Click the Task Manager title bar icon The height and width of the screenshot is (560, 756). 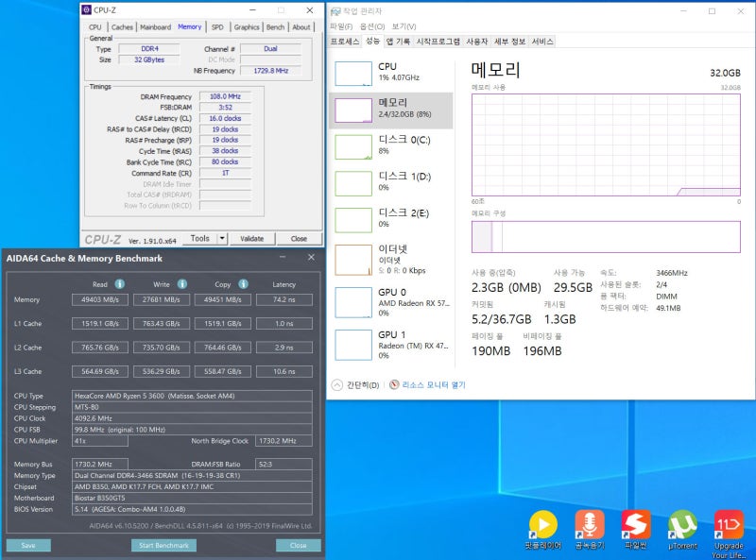click(335, 11)
